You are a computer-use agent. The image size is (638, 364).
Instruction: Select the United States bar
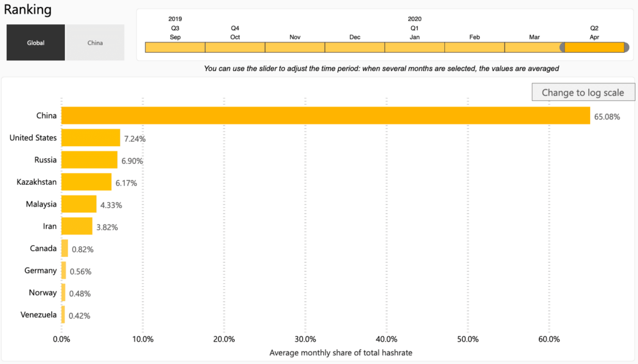[x=90, y=138]
